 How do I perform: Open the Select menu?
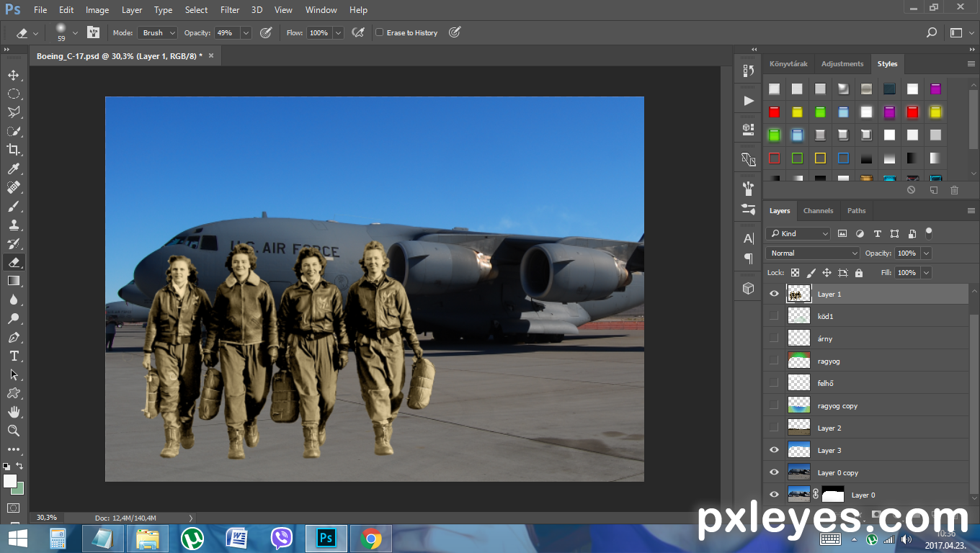coord(196,10)
